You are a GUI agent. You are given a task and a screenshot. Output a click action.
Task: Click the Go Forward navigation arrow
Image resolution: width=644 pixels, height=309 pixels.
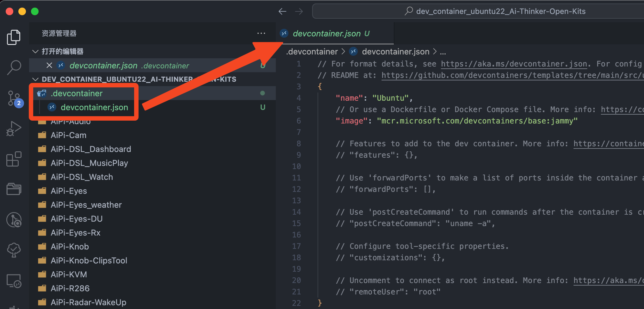coord(299,11)
